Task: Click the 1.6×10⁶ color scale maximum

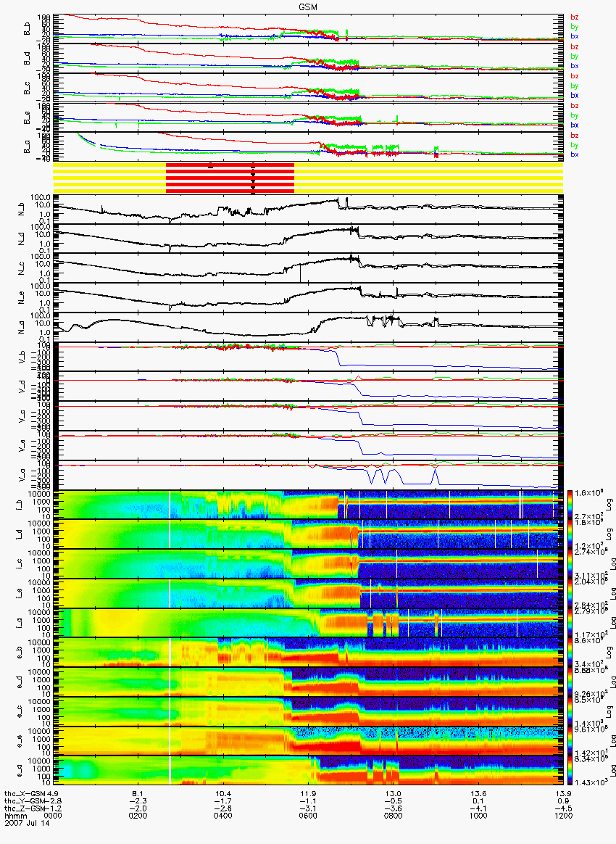Action: 590,493
